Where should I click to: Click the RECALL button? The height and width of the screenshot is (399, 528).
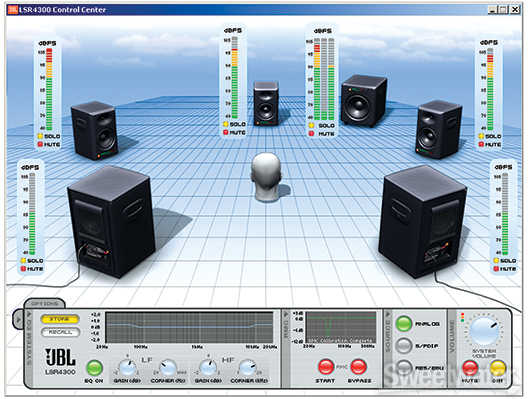(x=60, y=332)
